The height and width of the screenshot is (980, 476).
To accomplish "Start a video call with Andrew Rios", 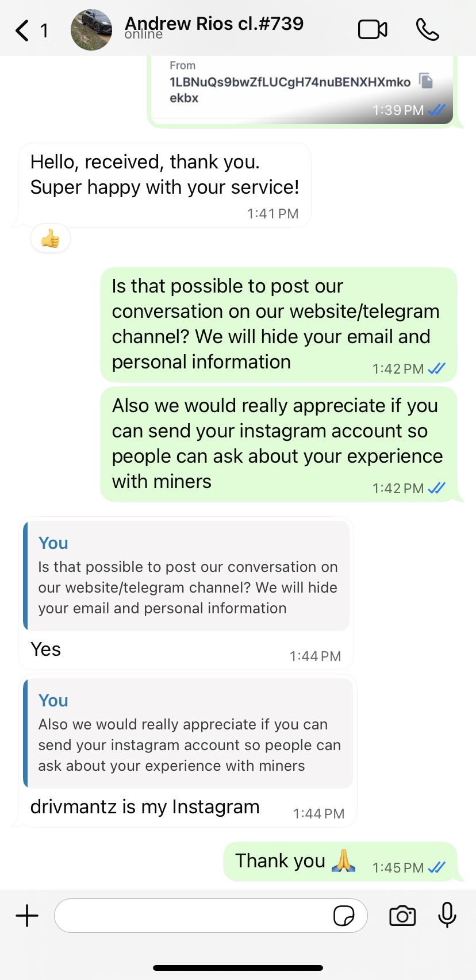I will 373,30.
